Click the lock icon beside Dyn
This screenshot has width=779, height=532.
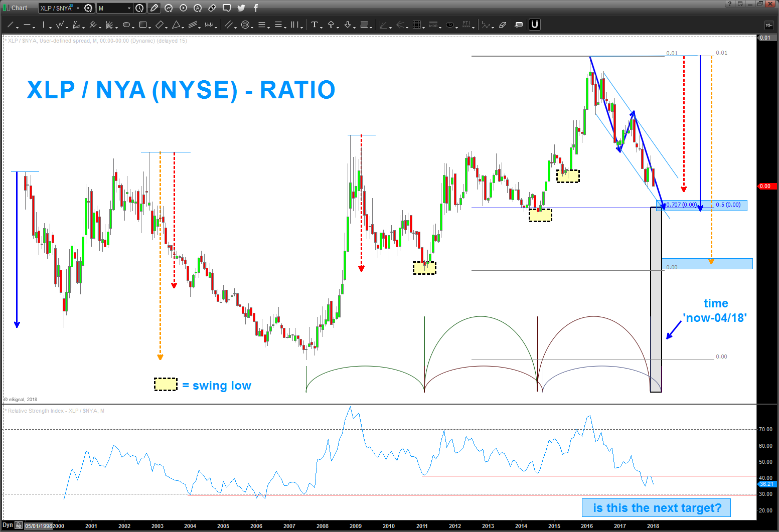pyautogui.click(x=19, y=525)
